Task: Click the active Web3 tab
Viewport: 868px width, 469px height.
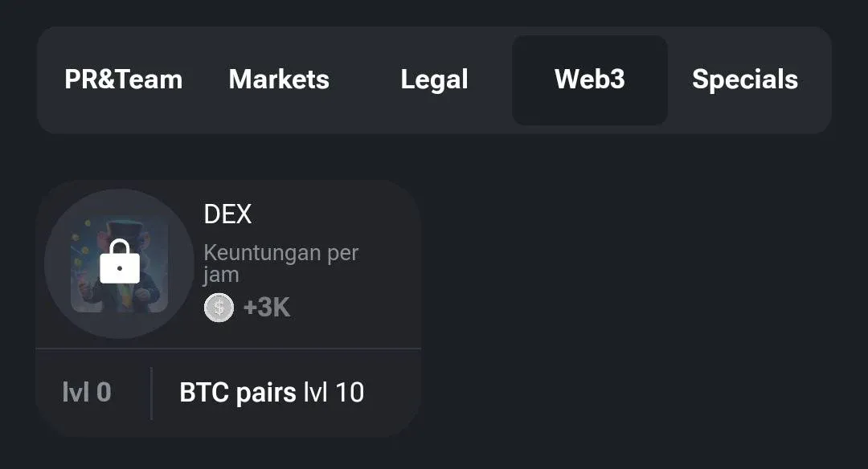Action: [x=589, y=80]
